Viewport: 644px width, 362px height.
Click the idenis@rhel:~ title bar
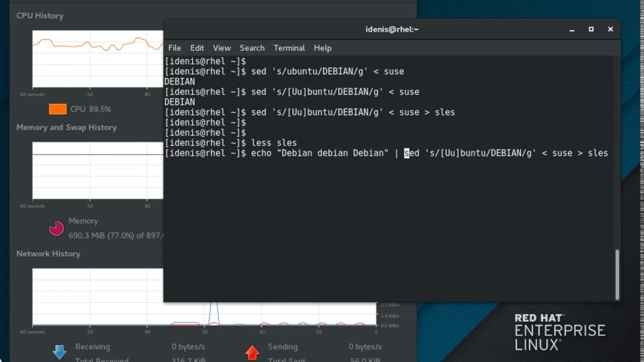392,29
